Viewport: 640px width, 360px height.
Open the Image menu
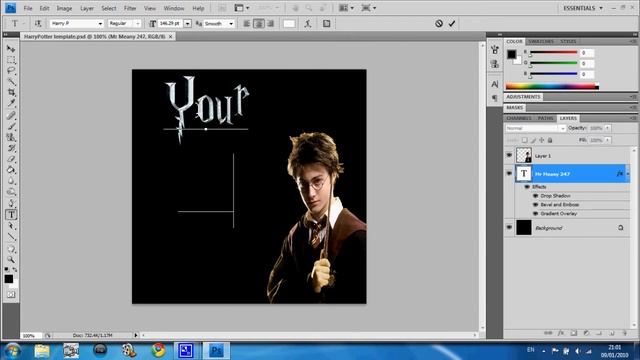click(x=64, y=8)
